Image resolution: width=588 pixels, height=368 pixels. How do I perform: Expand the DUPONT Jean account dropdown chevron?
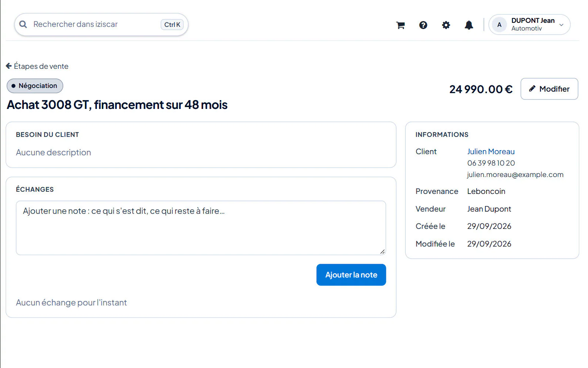561,25
